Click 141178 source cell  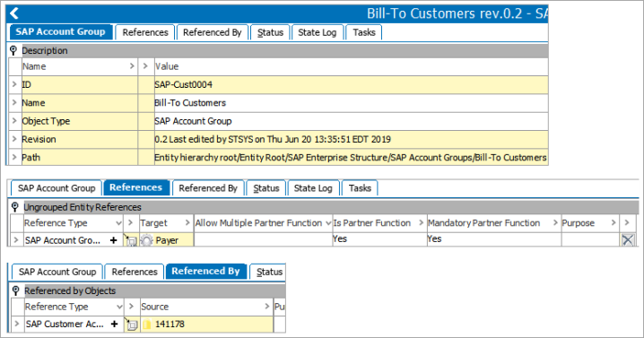tap(206, 324)
